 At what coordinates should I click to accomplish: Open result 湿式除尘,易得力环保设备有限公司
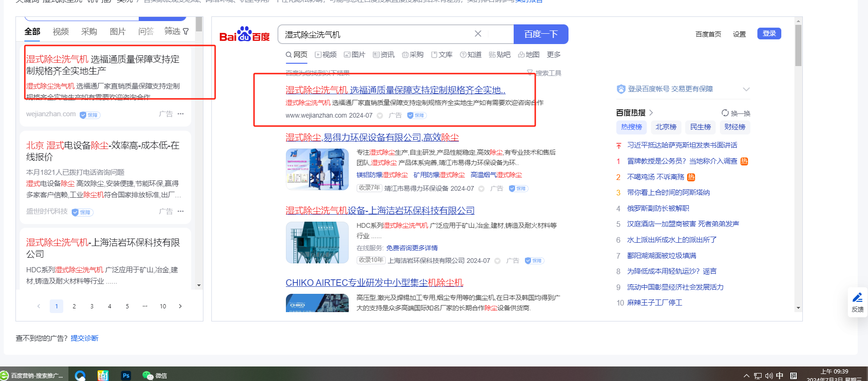(x=372, y=137)
